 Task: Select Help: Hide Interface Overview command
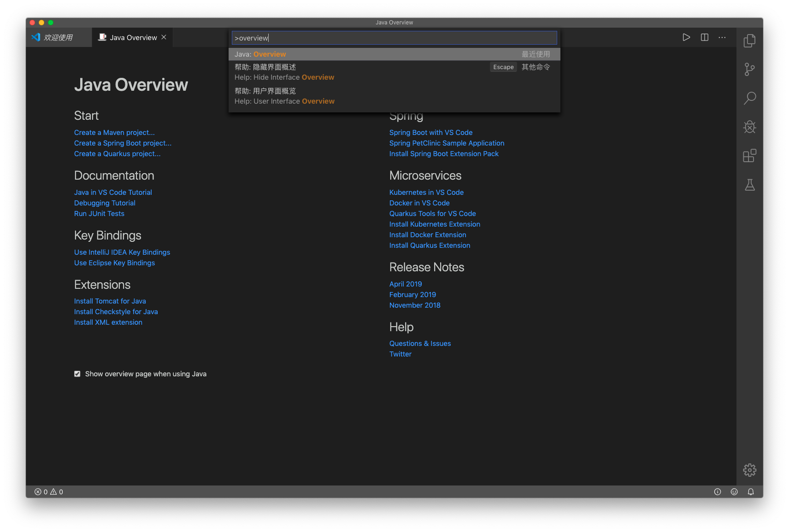click(394, 72)
